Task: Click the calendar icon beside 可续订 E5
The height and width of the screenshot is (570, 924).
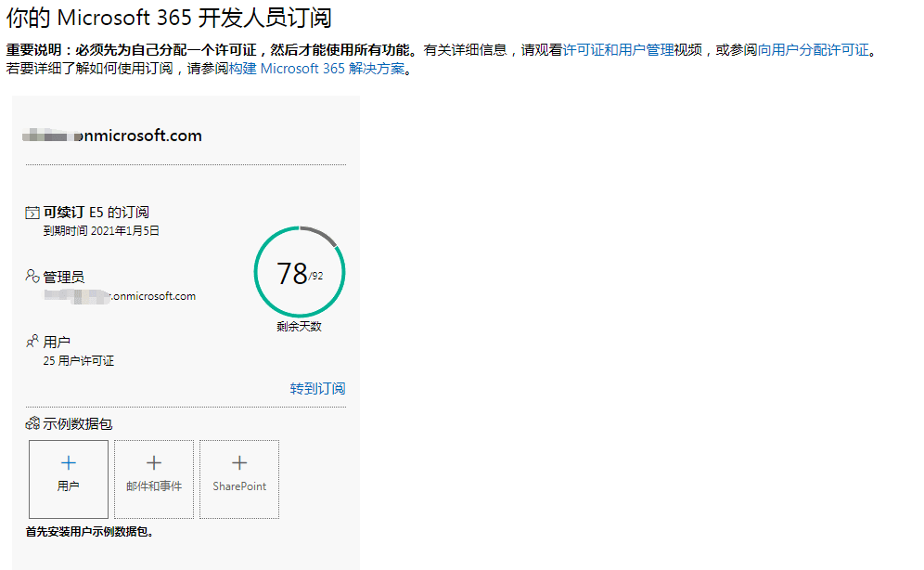Action: pyautogui.click(x=32, y=213)
